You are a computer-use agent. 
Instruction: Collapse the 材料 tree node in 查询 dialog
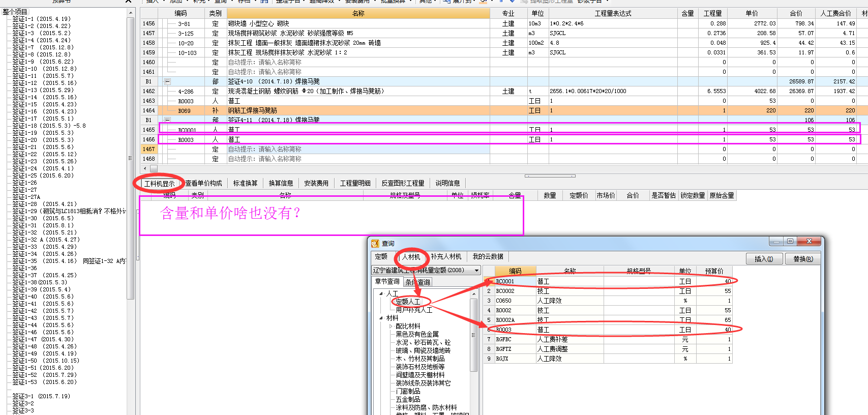point(381,318)
